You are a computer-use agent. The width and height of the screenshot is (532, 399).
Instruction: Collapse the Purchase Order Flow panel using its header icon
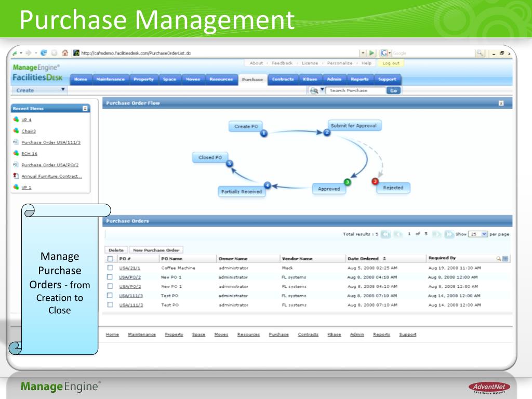coord(501,103)
